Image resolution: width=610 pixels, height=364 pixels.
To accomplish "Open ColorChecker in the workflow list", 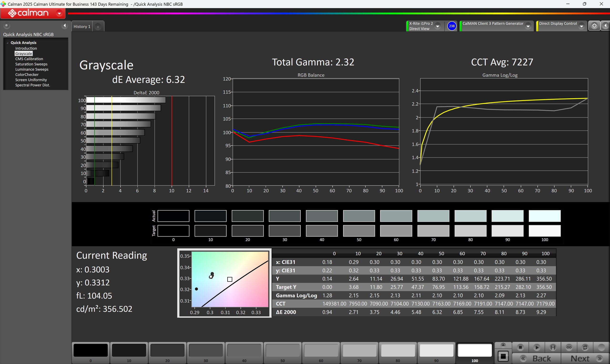I will [x=27, y=75].
